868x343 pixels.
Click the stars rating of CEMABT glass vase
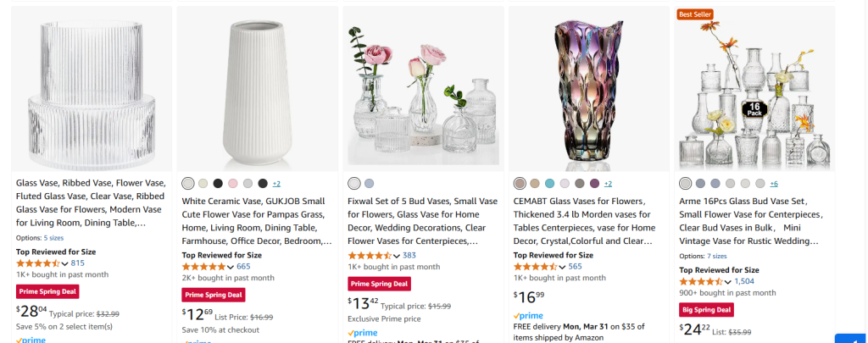(536, 266)
